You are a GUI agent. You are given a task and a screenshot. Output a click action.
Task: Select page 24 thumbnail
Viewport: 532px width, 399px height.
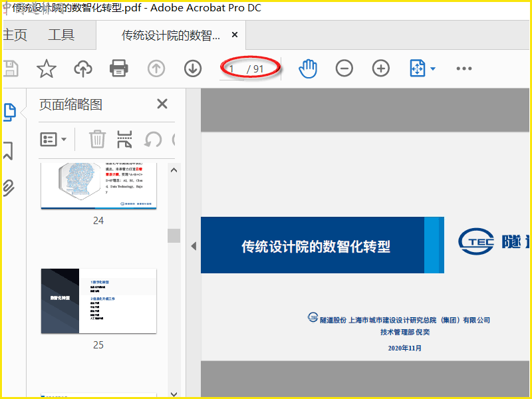pos(98,186)
